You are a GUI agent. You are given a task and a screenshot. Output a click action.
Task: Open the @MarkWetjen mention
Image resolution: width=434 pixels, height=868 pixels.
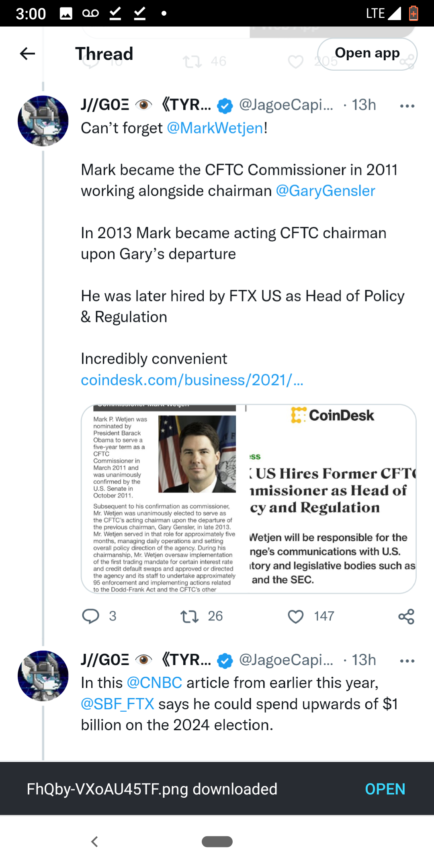215,128
